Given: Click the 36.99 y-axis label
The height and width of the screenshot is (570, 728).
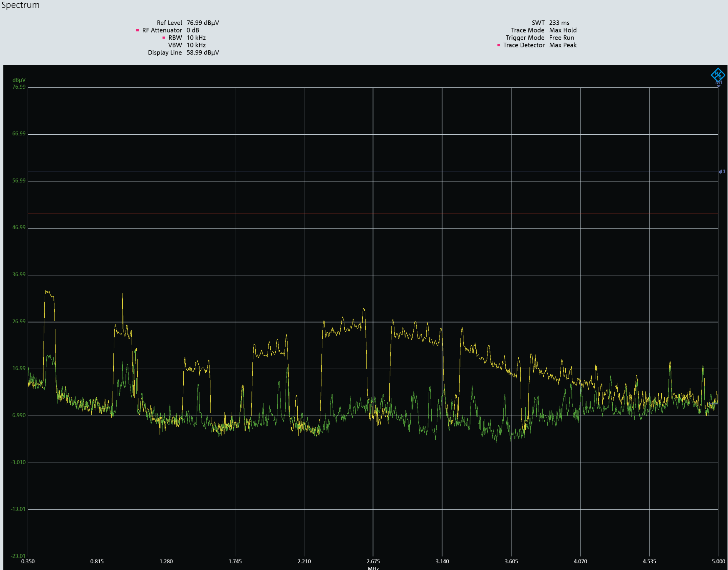Looking at the screenshot, I should click(19, 275).
